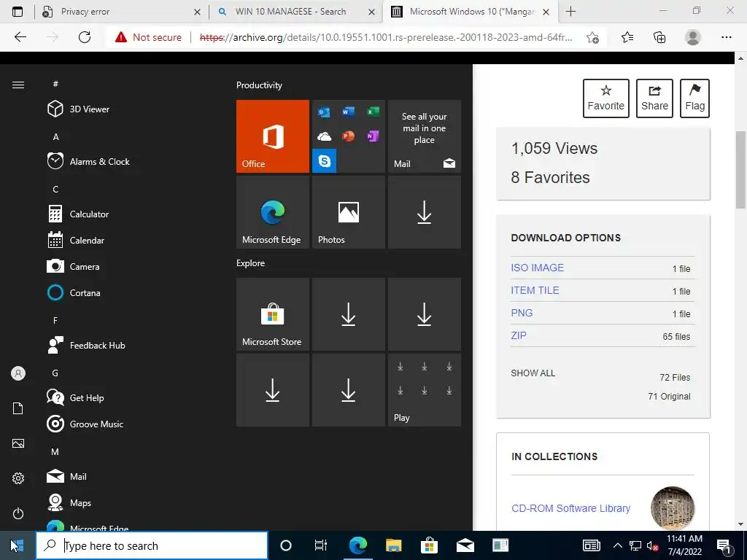
Task: Click the archive.org address bar URL
Action: pos(386,37)
